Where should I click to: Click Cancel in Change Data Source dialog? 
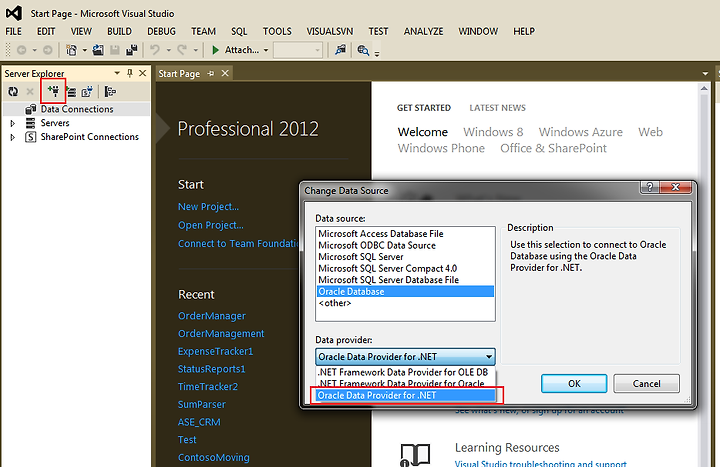[646, 383]
